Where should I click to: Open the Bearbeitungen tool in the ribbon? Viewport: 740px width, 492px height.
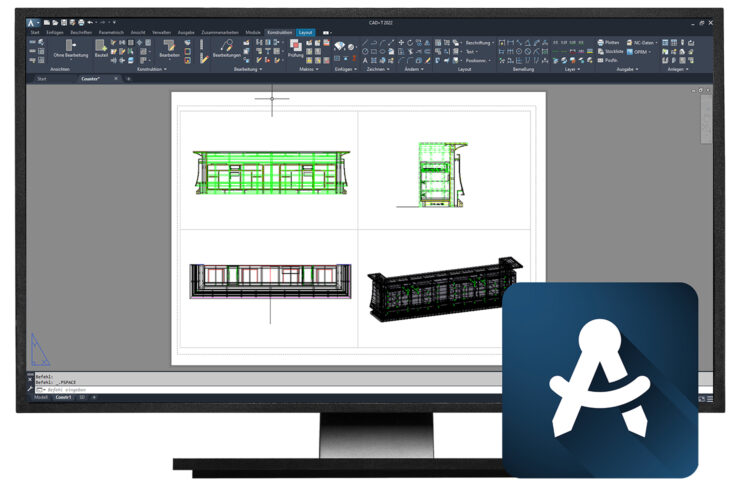(226, 49)
